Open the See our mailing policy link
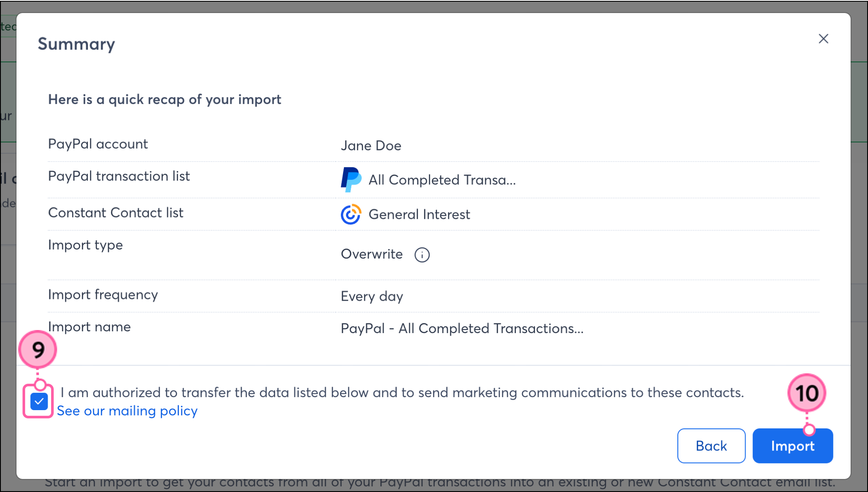Viewport: 868px width, 492px height. click(x=127, y=411)
